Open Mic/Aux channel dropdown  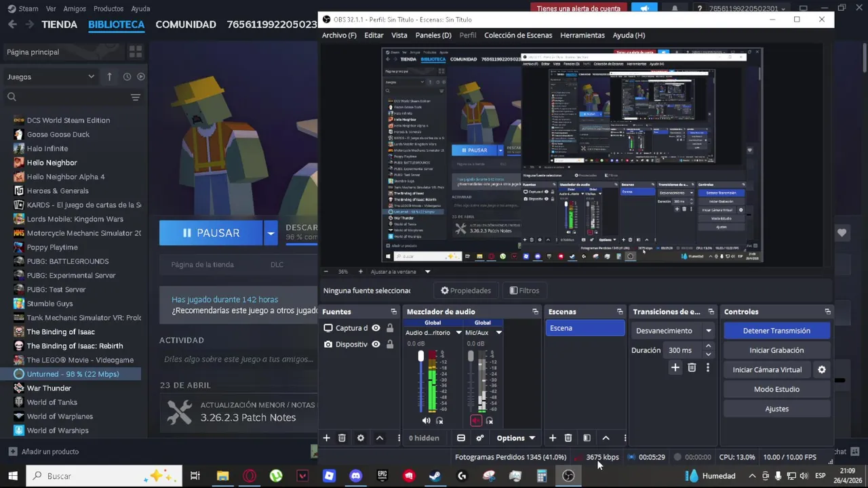(498, 333)
